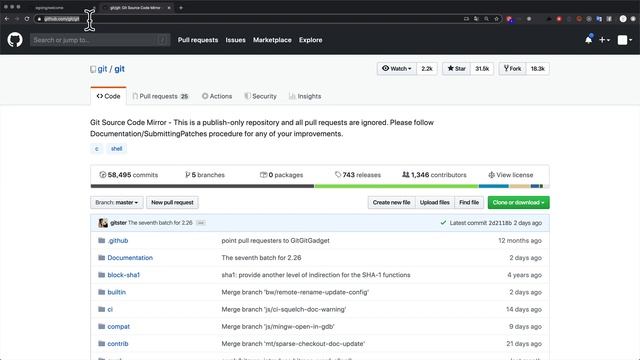Click Create new file button
This screenshot has height=360, width=640.
click(x=391, y=202)
